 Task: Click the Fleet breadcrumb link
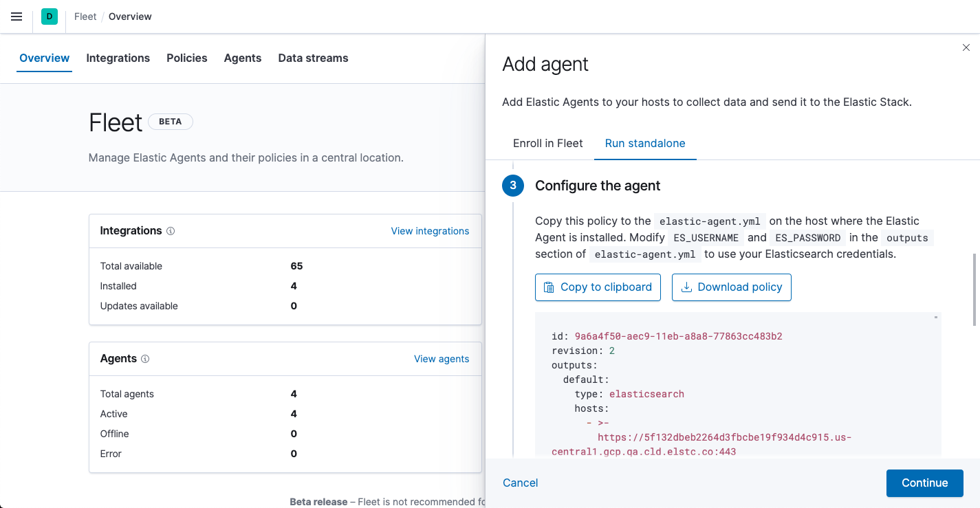tap(85, 16)
